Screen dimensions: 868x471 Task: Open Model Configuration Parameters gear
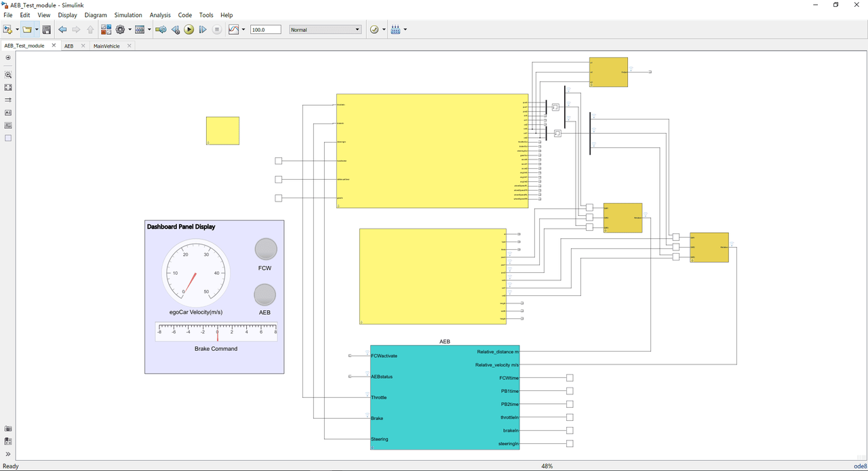point(121,30)
